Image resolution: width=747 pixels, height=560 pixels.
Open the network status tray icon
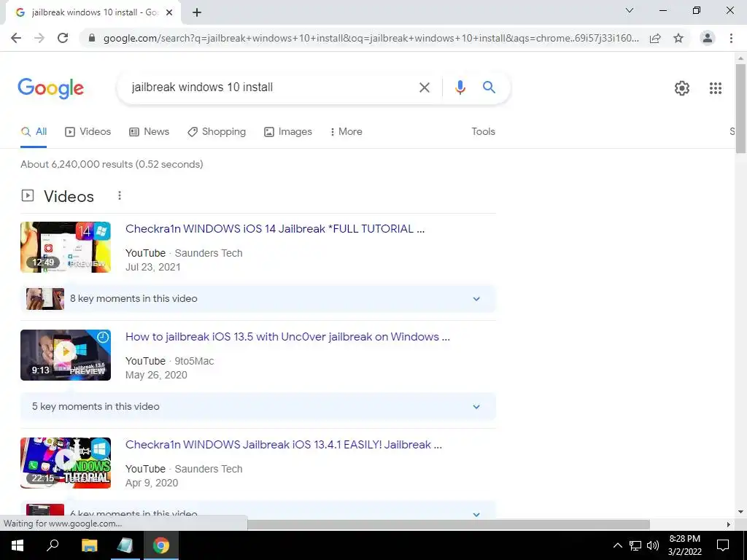click(635, 545)
